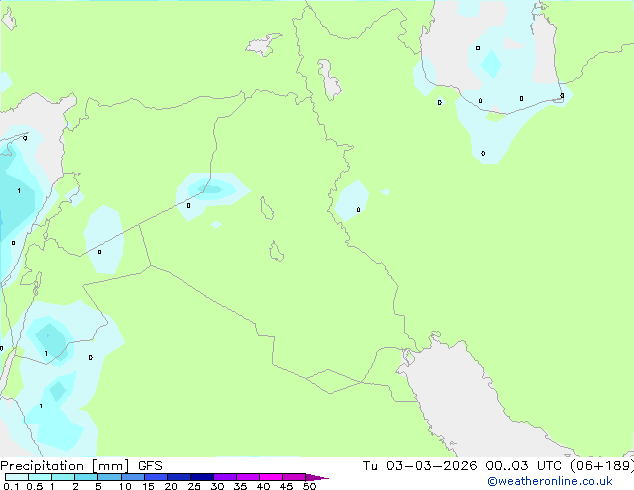Click the 10–15 mm legend swatch
The height and width of the screenshot is (490, 634).
click(132, 477)
